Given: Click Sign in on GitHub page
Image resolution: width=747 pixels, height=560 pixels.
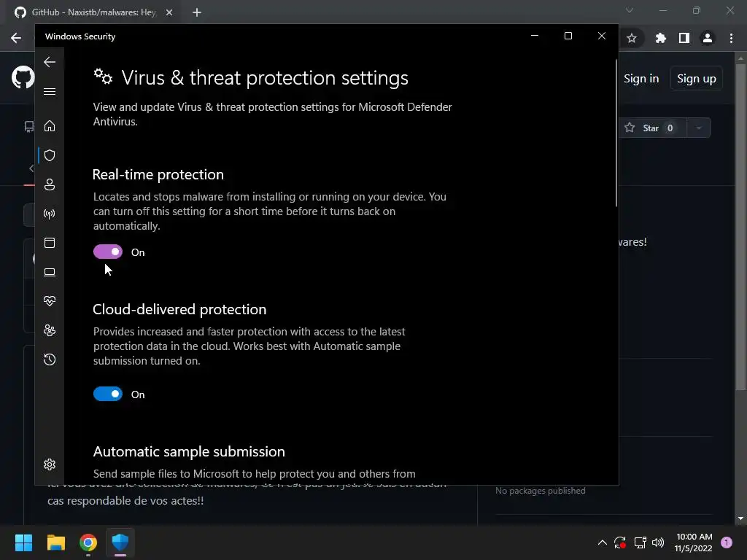Looking at the screenshot, I should click(x=641, y=79).
